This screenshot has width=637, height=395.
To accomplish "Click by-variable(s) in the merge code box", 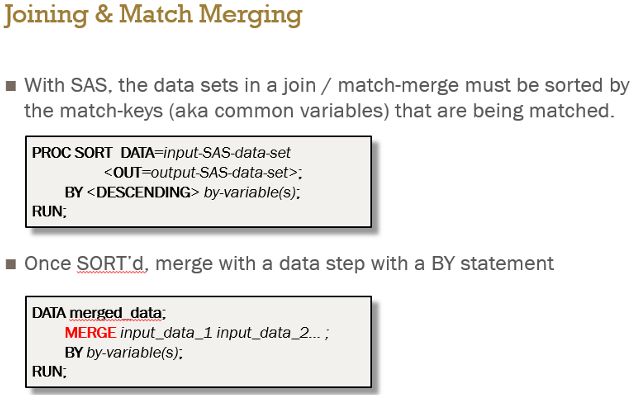I will tap(132, 352).
